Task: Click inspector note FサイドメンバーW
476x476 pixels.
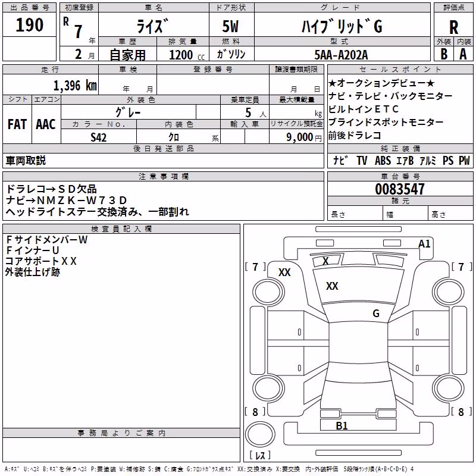Action: tap(47, 240)
